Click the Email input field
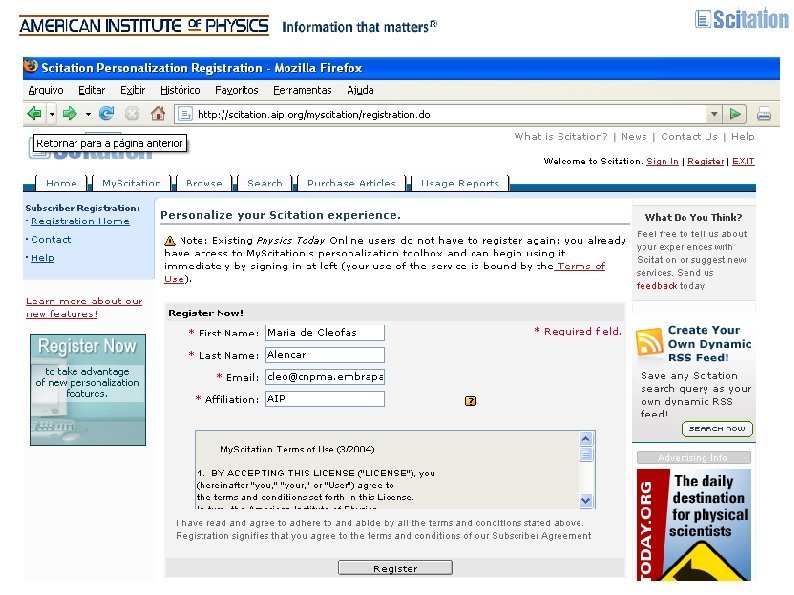This screenshot has height=595, width=794. pos(325,377)
